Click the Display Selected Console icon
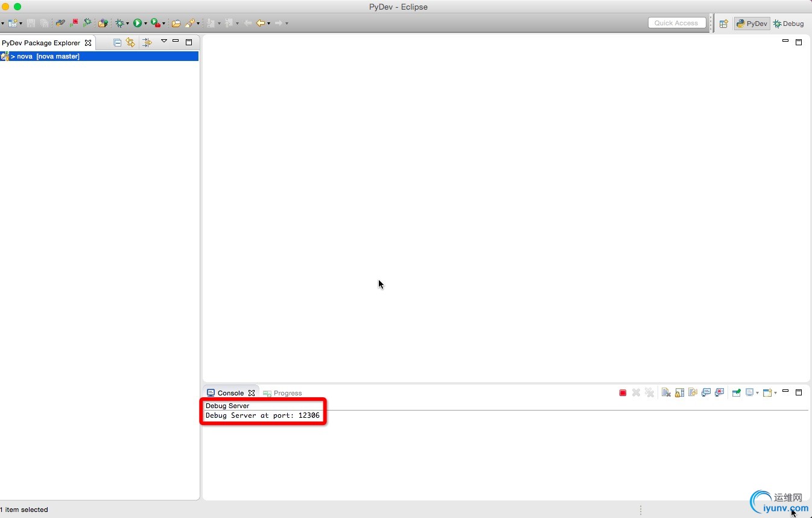The width and height of the screenshot is (812, 518). point(750,392)
